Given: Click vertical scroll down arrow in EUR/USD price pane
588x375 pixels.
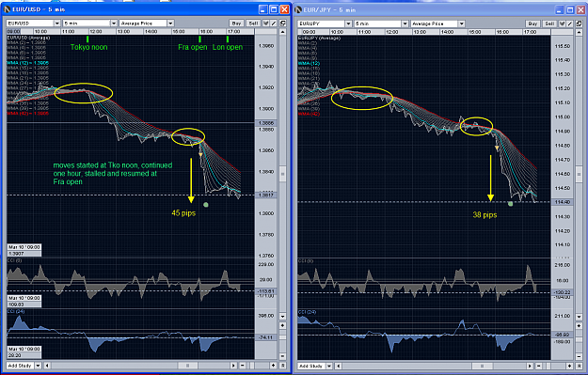Looking at the screenshot, I should pyautogui.click(x=283, y=317).
